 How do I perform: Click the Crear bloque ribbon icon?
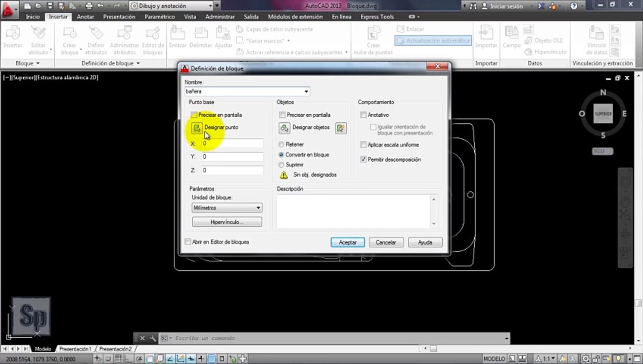click(70, 33)
